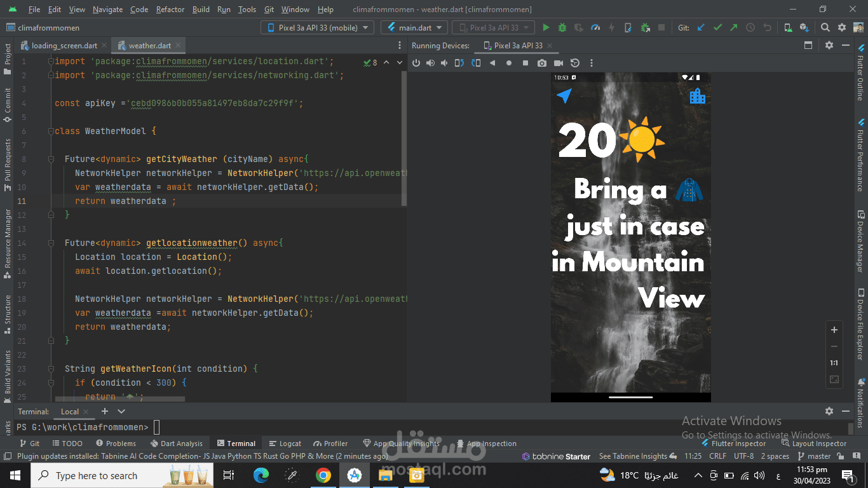Open Google Chrome from the taskbar
The width and height of the screenshot is (868, 488).
coord(323,475)
